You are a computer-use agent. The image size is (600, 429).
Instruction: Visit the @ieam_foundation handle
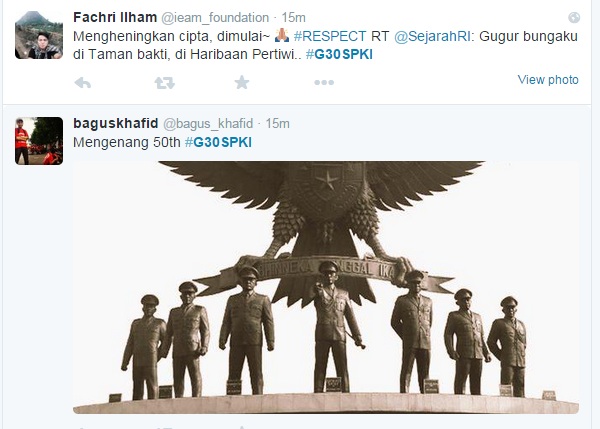(215, 18)
